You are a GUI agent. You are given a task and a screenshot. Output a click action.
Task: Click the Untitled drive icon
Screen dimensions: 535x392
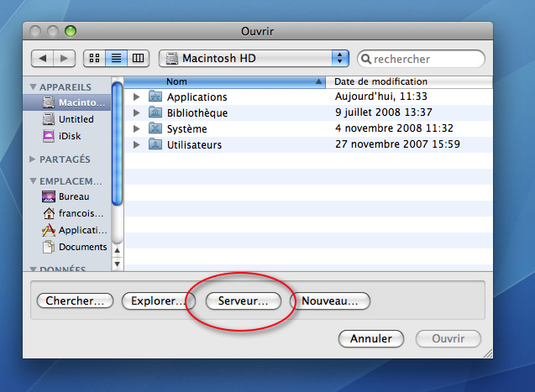point(49,119)
